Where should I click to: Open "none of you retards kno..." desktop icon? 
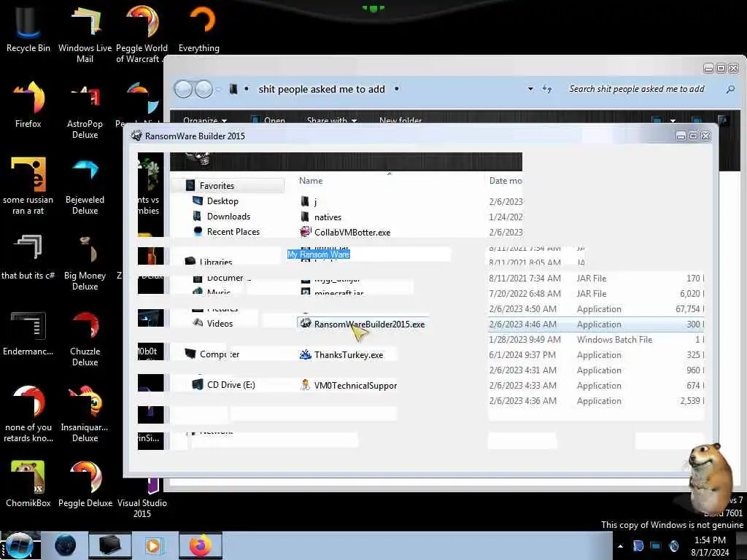click(28, 413)
